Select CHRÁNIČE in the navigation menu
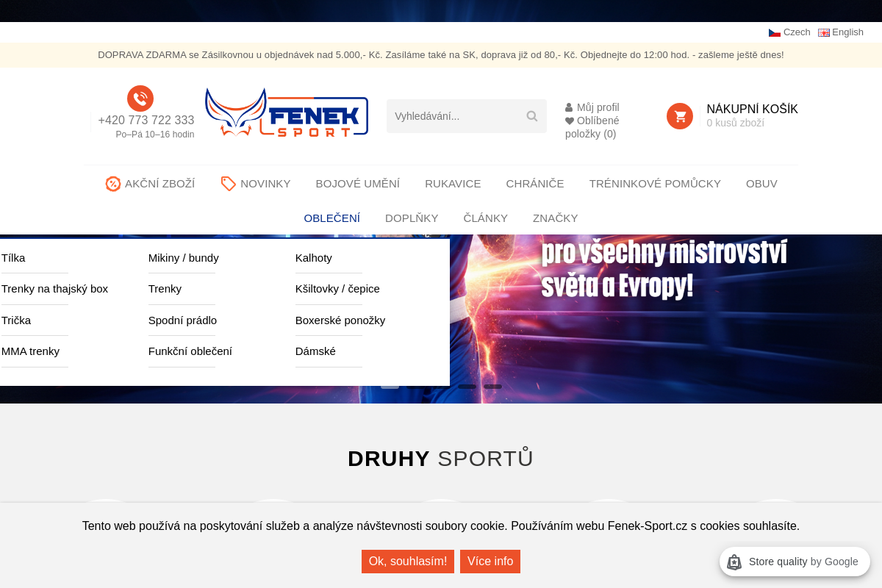Image resolution: width=882 pixels, height=588 pixels. point(535,184)
